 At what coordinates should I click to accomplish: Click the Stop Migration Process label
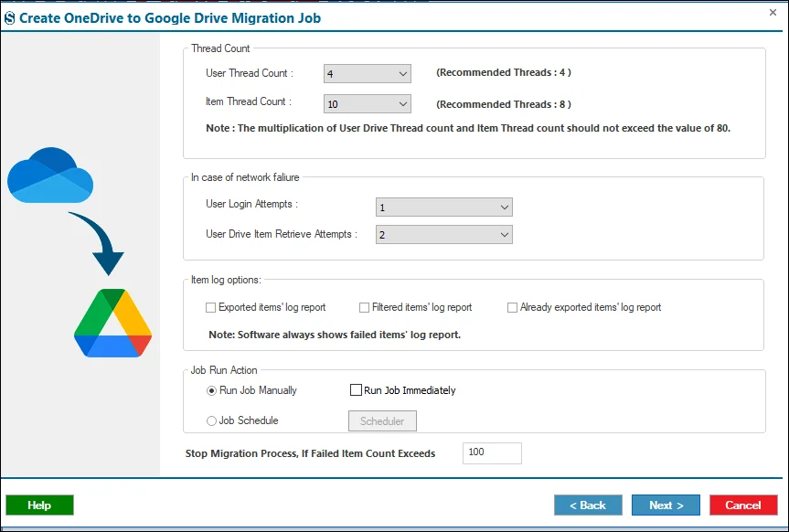(x=310, y=453)
